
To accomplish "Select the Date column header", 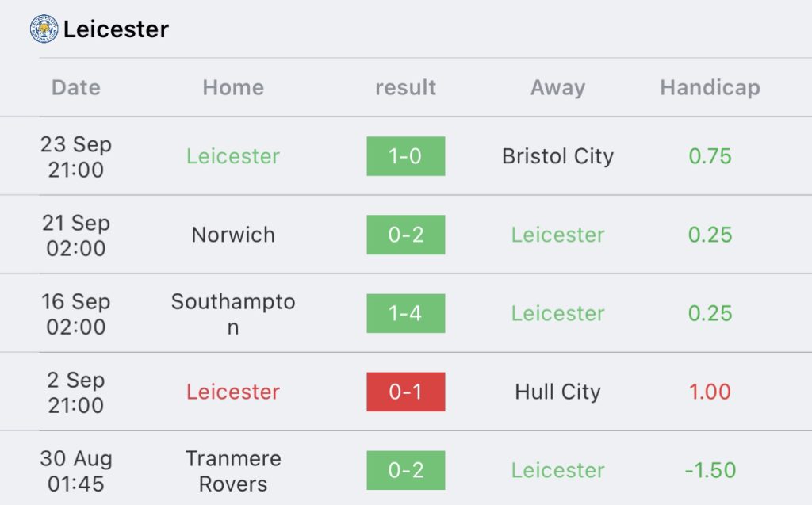I will [x=76, y=87].
